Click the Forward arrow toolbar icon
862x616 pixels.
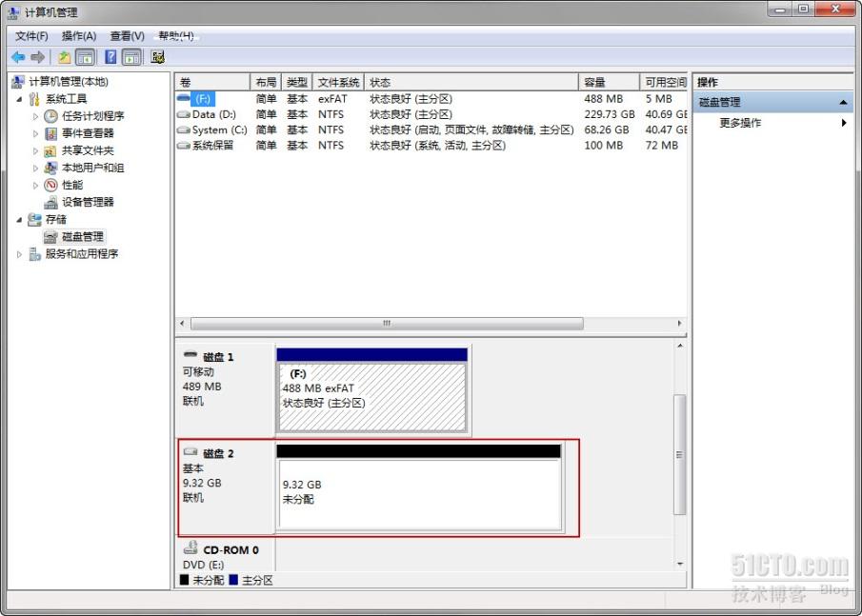(37, 57)
